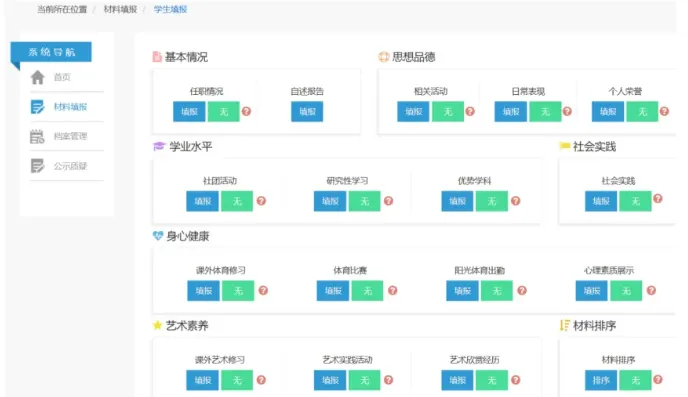Open help icon for 日常表现
Screen dimensions: 688x397
(567, 111)
